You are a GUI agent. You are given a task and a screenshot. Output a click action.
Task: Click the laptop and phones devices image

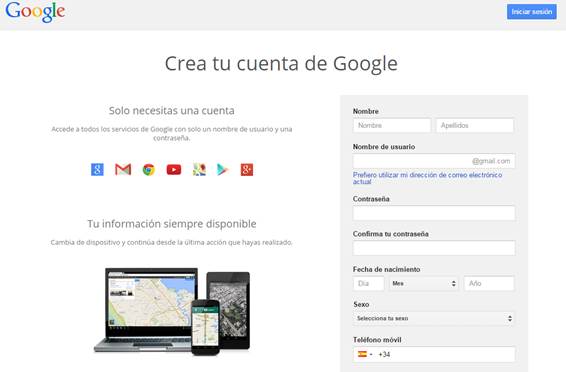click(x=172, y=311)
